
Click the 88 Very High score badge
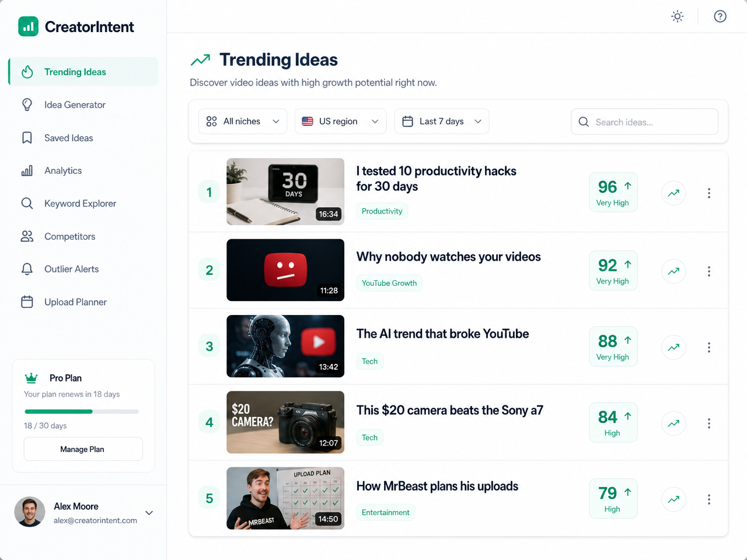click(x=613, y=346)
